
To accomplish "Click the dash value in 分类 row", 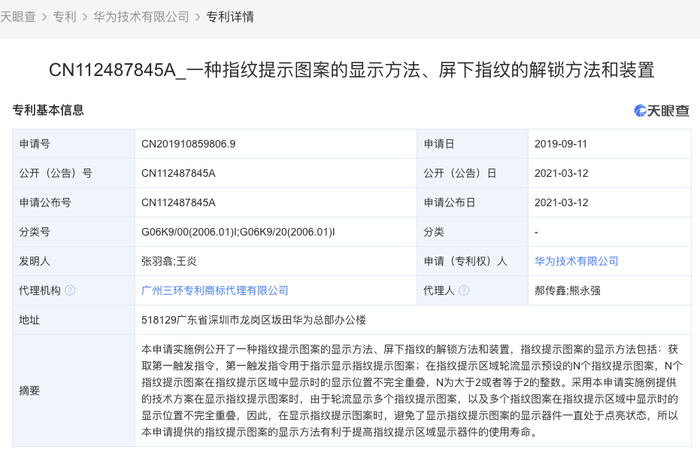I will pos(537,233).
